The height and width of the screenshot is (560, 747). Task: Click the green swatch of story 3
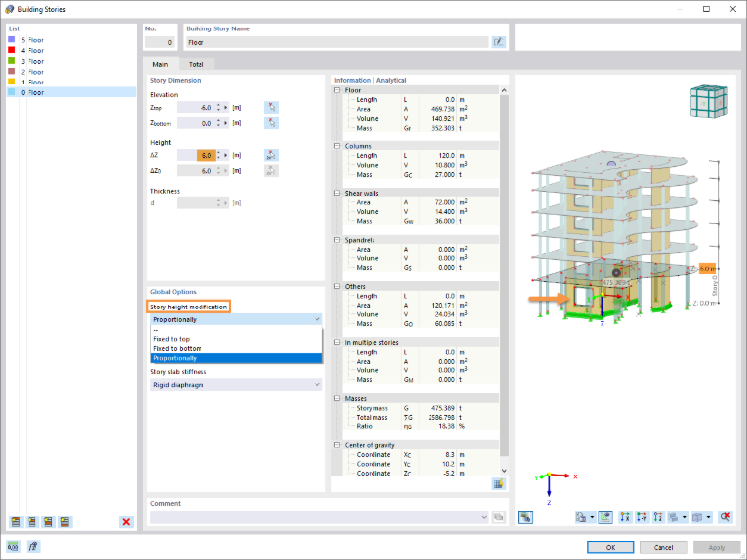click(x=12, y=61)
